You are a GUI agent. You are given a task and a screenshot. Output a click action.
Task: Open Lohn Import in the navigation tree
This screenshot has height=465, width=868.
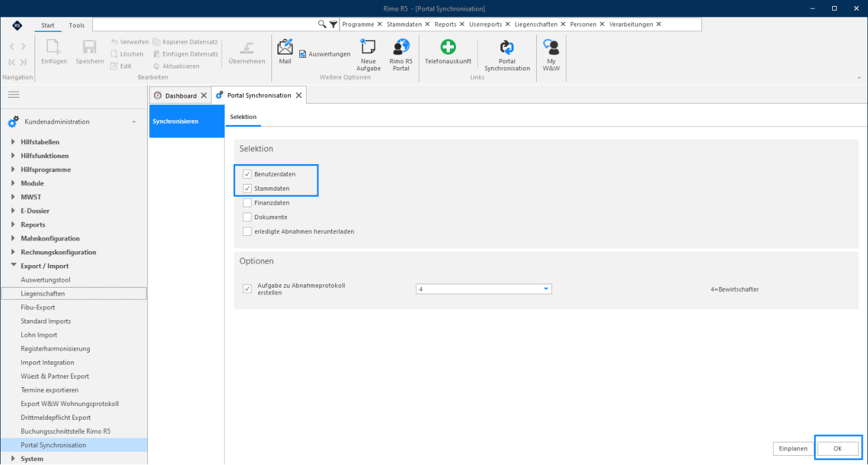click(39, 335)
